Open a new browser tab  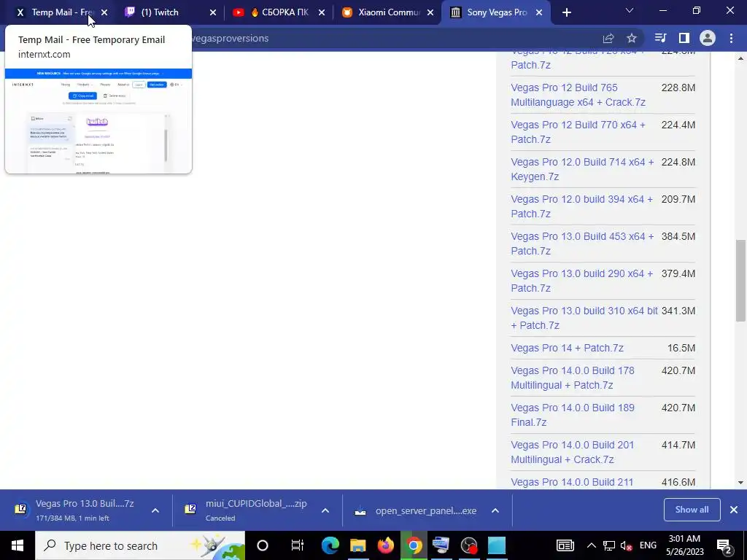coord(566,12)
